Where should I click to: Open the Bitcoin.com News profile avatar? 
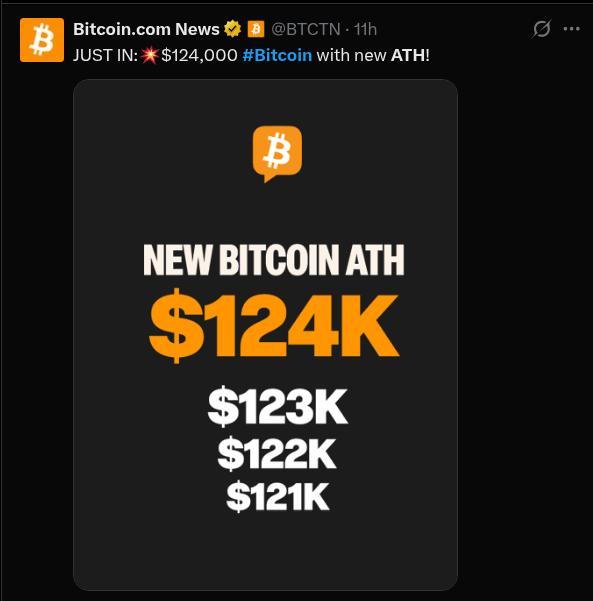42,40
